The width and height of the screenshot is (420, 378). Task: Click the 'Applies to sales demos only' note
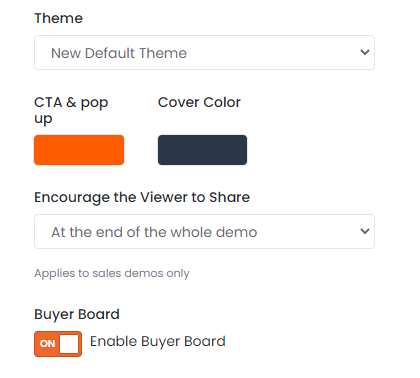pos(112,273)
